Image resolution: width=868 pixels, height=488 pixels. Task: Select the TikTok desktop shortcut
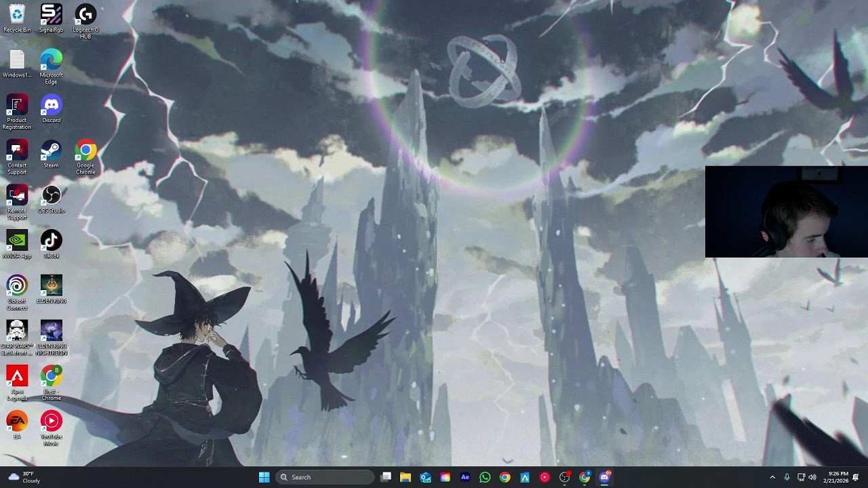click(51, 245)
